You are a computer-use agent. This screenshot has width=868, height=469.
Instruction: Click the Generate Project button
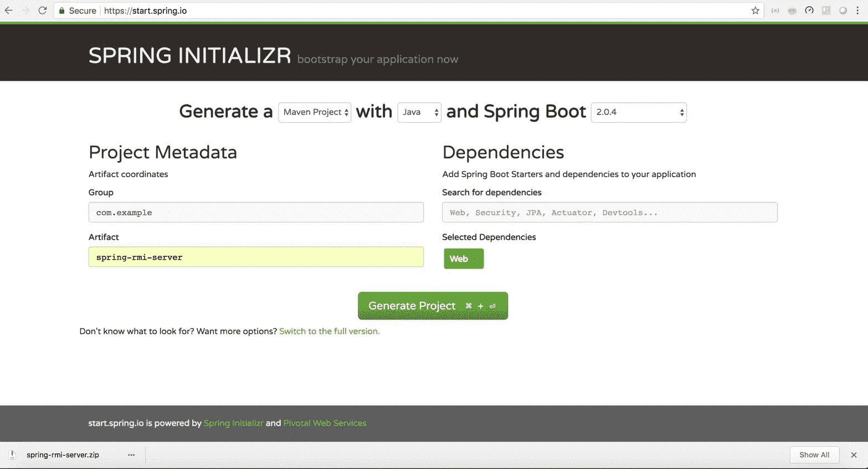pos(433,306)
